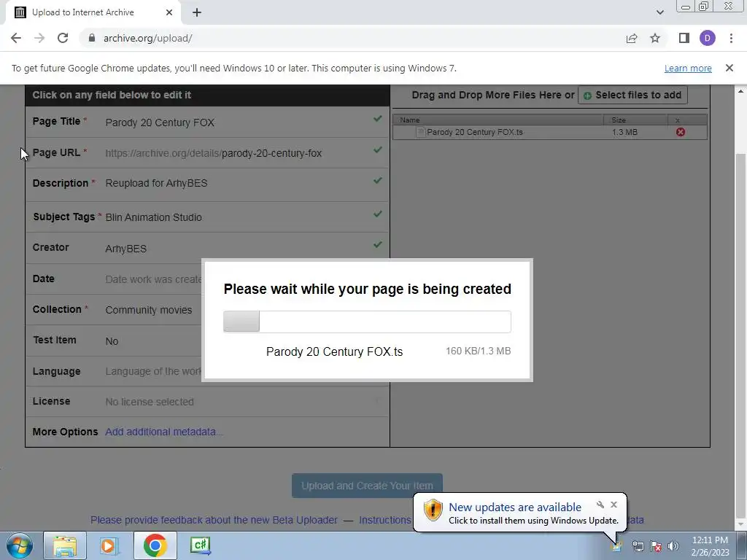Click the Windows Update tray icon
Image resolution: width=747 pixels, height=560 pixels.
(x=617, y=546)
